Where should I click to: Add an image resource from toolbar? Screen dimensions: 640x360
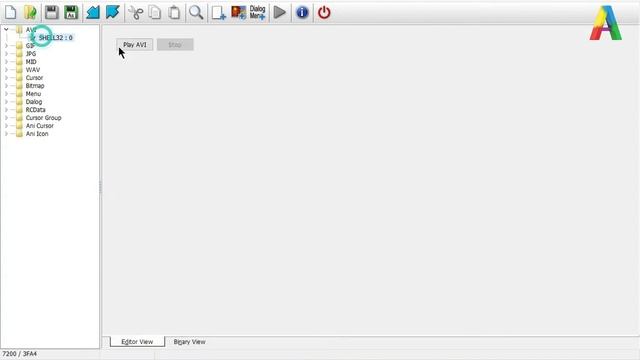[x=239, y=12]
